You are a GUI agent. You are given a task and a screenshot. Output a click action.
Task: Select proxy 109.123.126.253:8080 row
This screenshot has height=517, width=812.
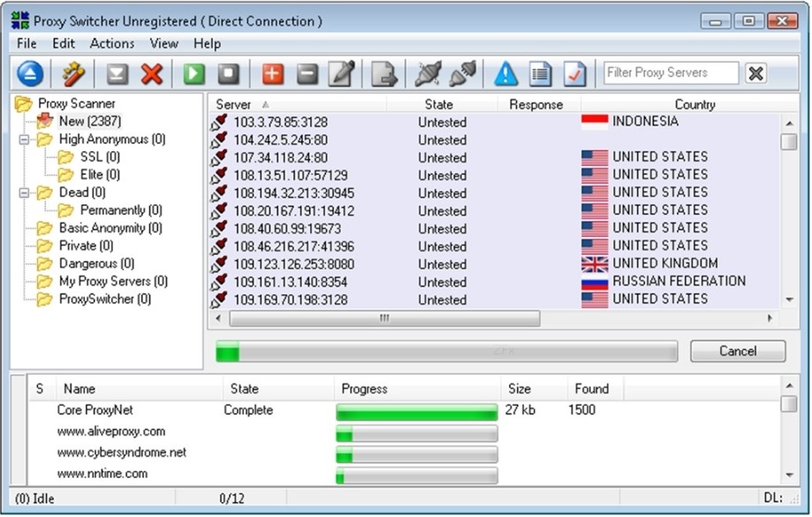tap(293, 264)
